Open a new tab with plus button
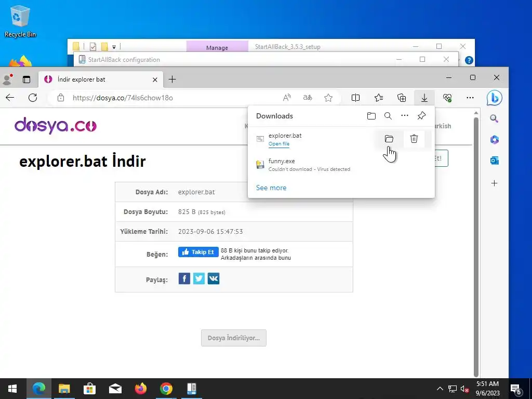This screenshot has width=532, height=399. pos(172,79)
